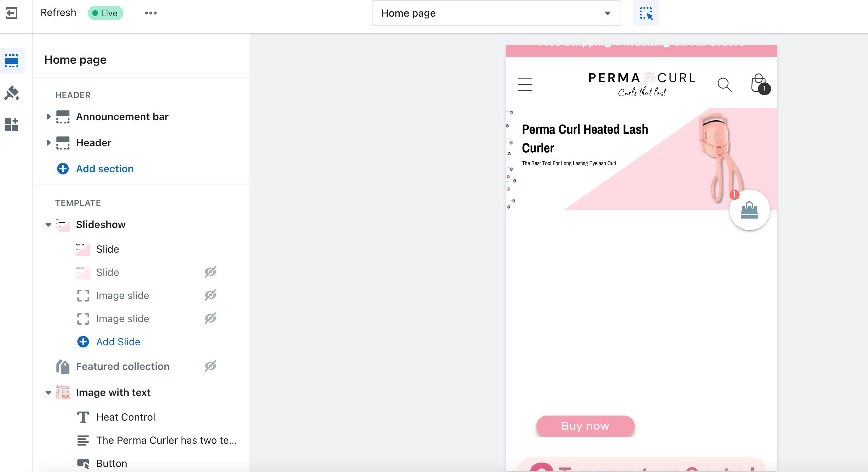The width and height of the screenshot is (868, 472).
Task: Open the three-dot more actions menu
Action: [x=151, y=13]
